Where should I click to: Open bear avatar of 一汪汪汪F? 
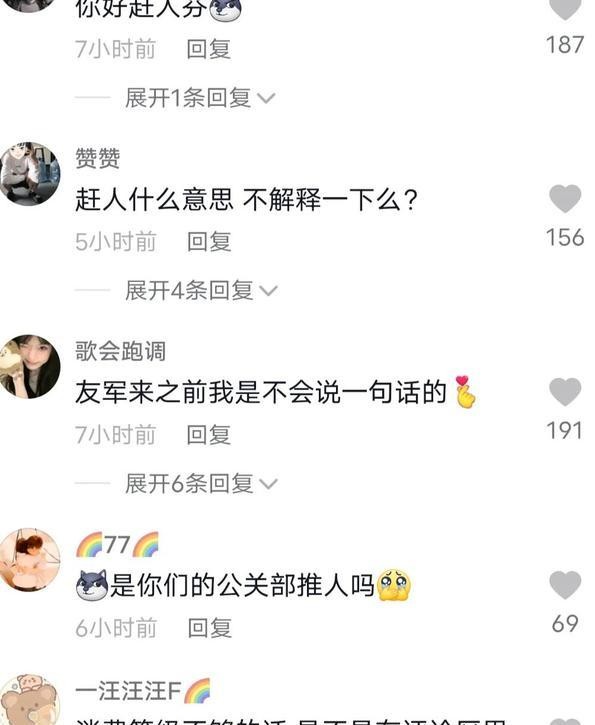(x=30, y=700)
